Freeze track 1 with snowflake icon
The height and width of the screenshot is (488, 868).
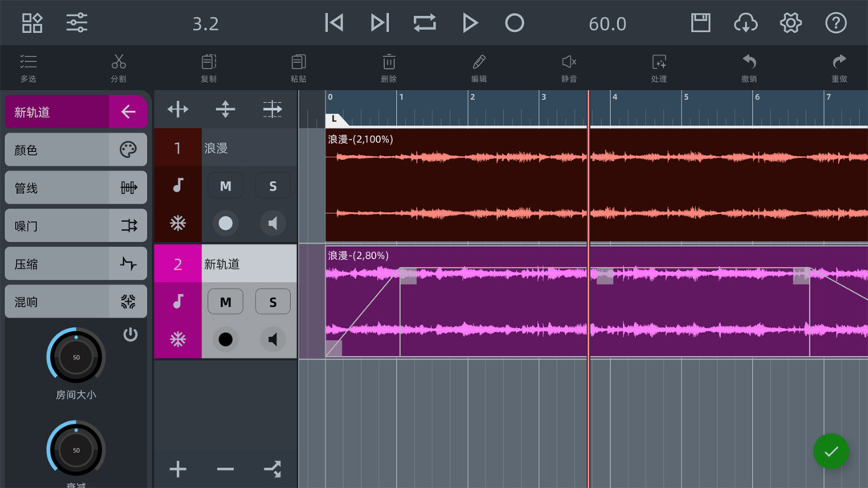point(178,223)
